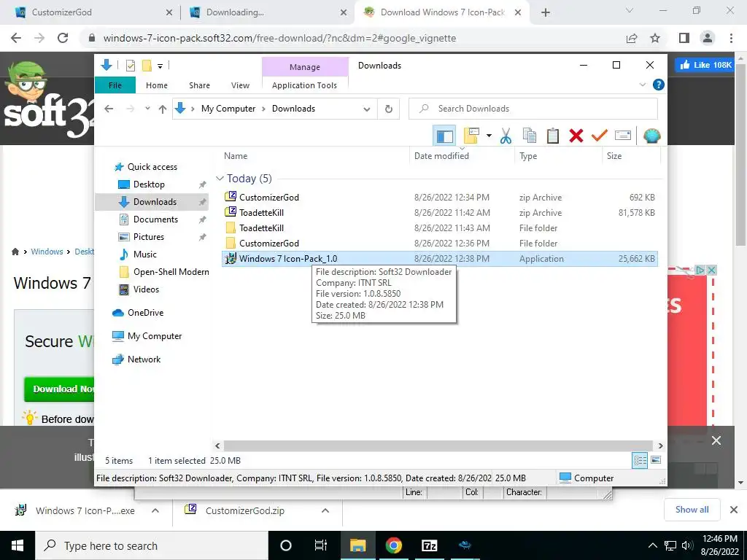Open Desktop in navigation pane
The image size is (747, 560).
pyautogui.click(x=149, y=184)
